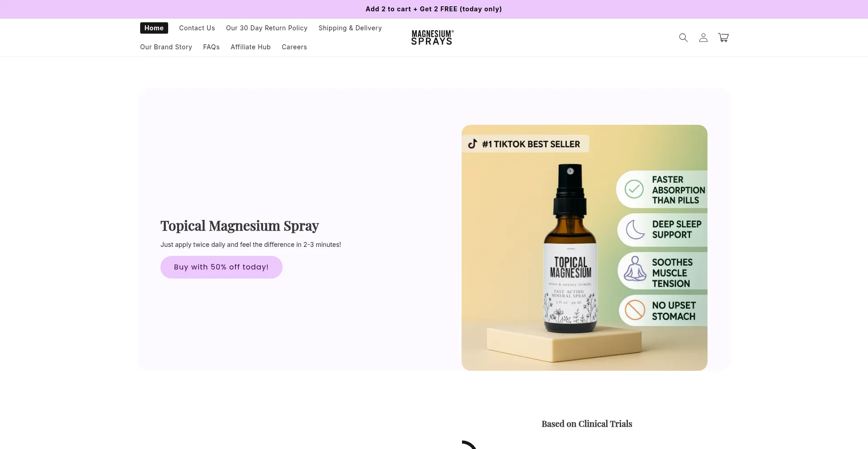Open Shipping & Delivery page
The image size is (868, 449).
[x=350, y=28]
